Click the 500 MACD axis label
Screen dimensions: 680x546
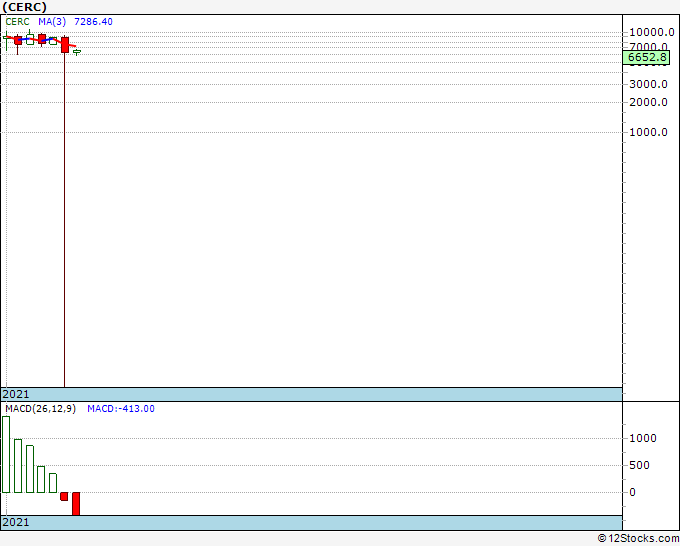[640, 465]
